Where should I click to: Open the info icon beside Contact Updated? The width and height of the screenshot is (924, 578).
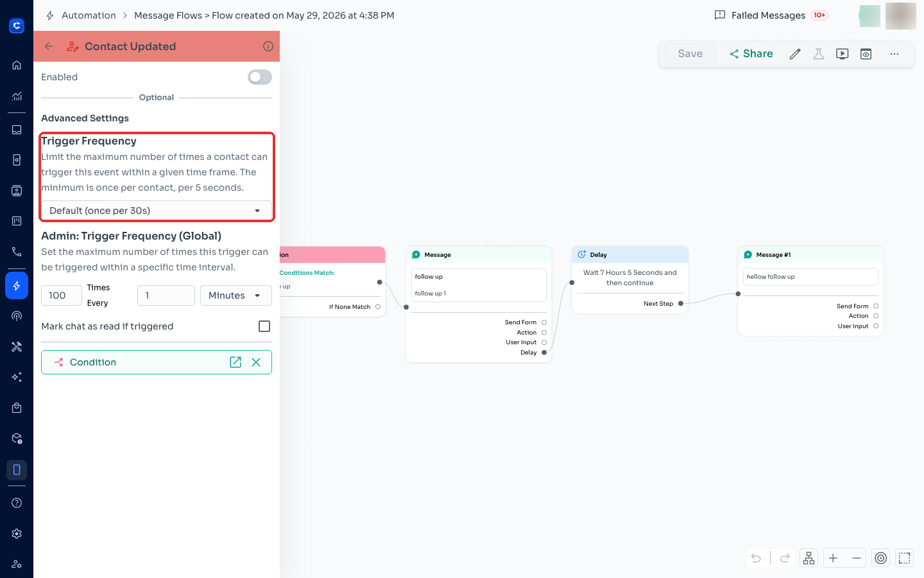point(268,46)
